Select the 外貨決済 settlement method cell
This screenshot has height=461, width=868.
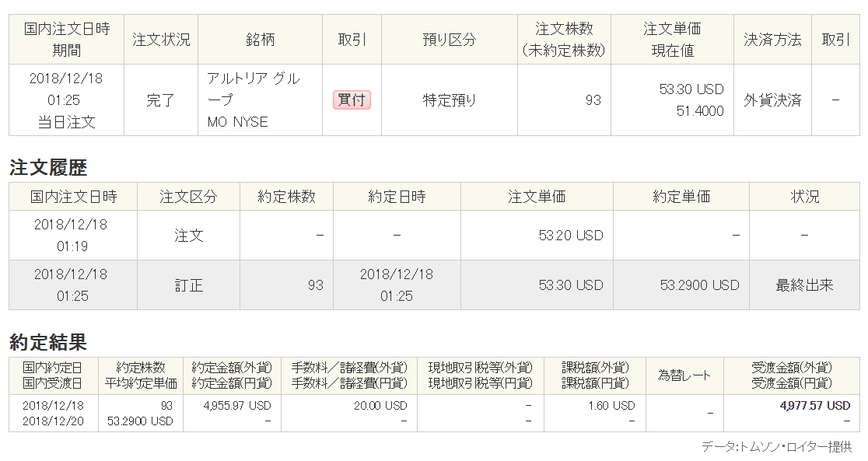click(x=772, y=100)
